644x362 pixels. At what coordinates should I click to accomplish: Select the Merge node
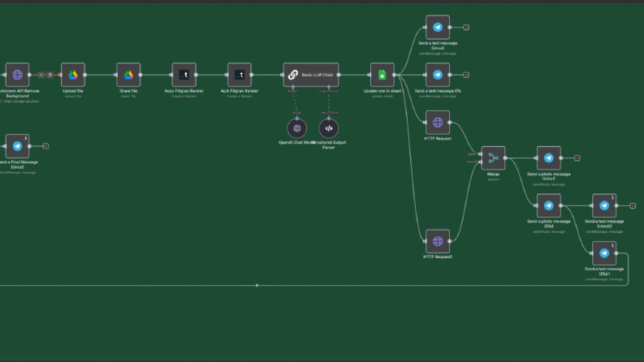(x=493, y=158)
